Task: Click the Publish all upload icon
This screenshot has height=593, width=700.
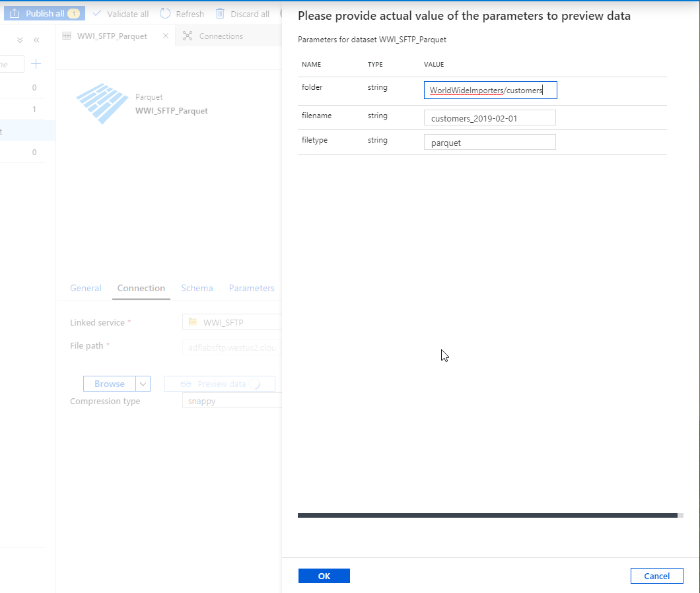Action: 15,13
